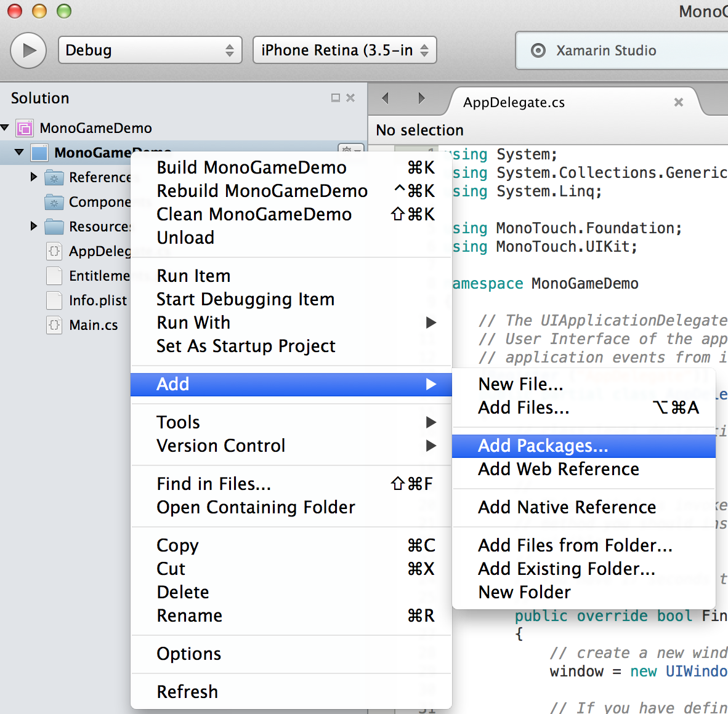Click the Info.plist file icon
728x714 pixels.
click(x=54, y=300)
